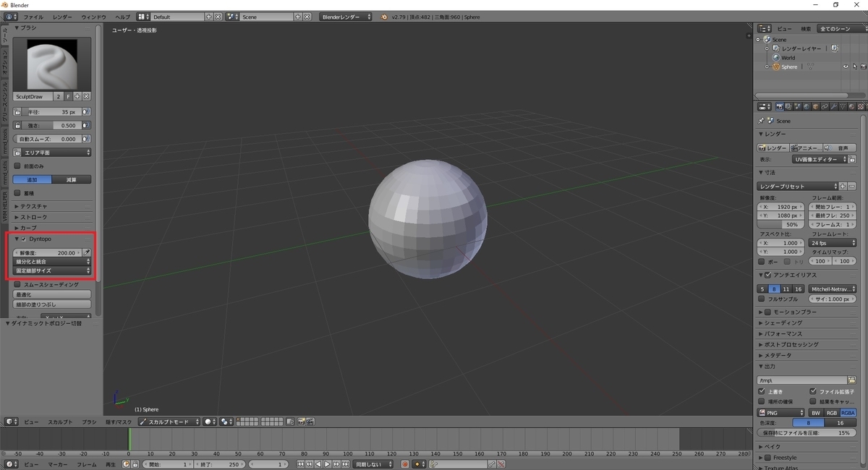The image size is (868, 470).
Task: Open the World properties tab icon
Action: pos(807,107)
